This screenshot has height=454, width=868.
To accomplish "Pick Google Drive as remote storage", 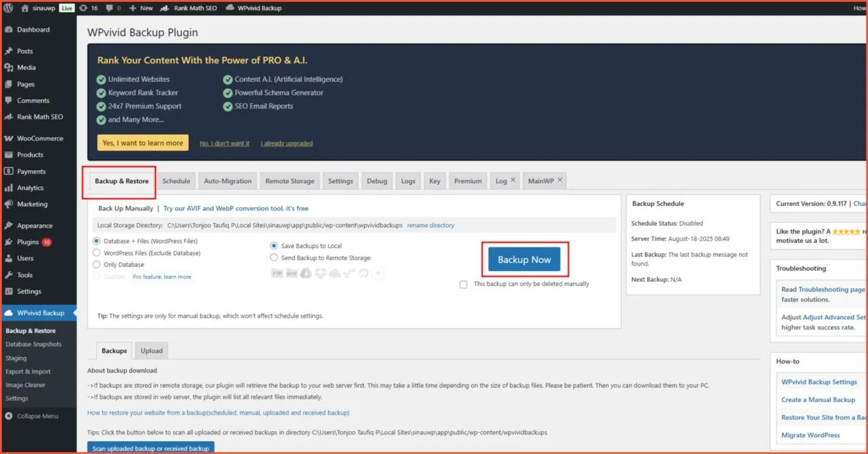I will [x=306, y=272].
